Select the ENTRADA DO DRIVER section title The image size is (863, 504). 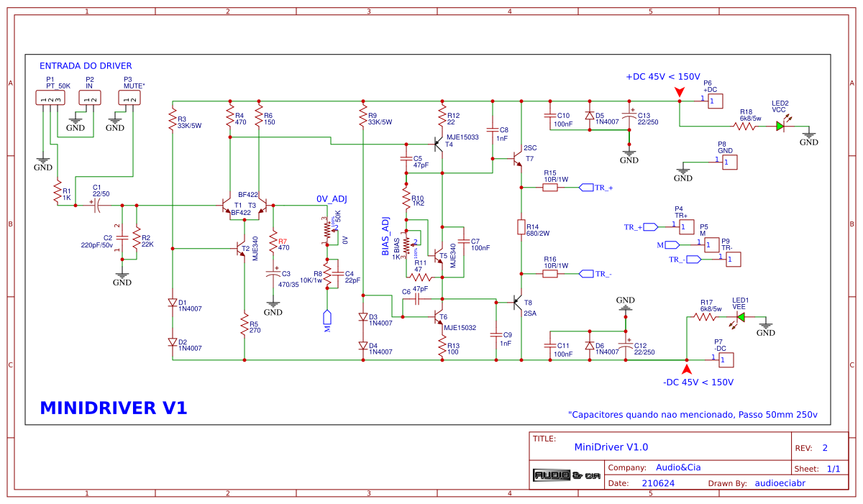coord(86,65)
